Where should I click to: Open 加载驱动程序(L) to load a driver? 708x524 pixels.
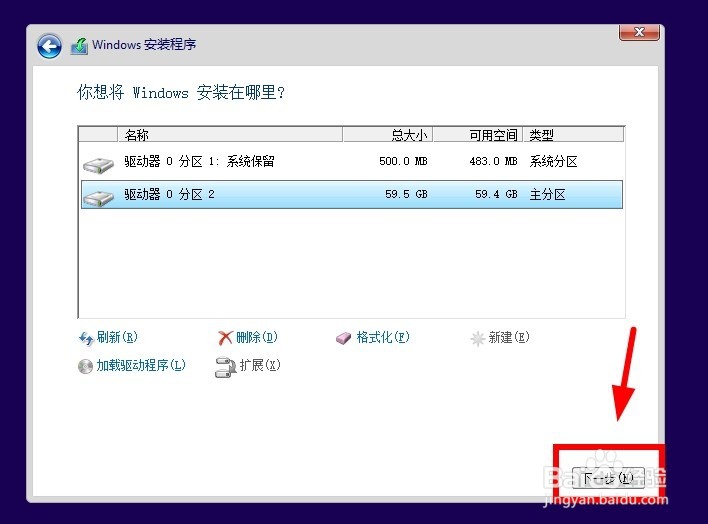point(141,365)
